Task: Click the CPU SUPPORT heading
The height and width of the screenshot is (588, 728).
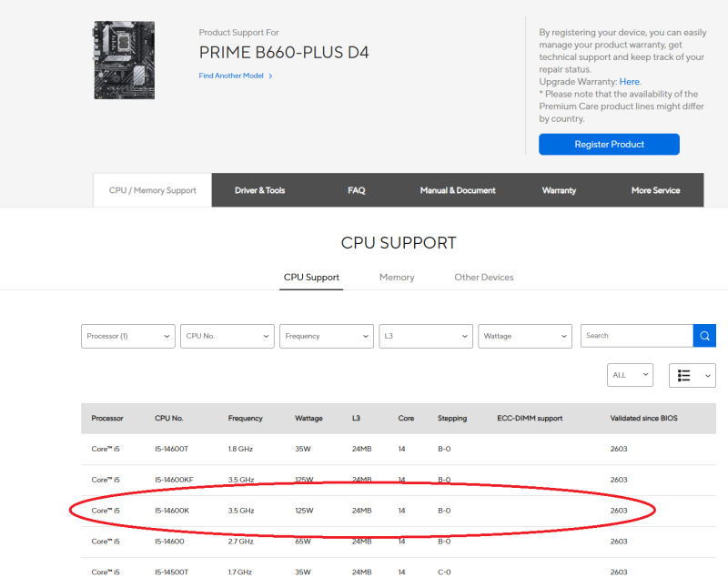Action: [x=399, y=243]
